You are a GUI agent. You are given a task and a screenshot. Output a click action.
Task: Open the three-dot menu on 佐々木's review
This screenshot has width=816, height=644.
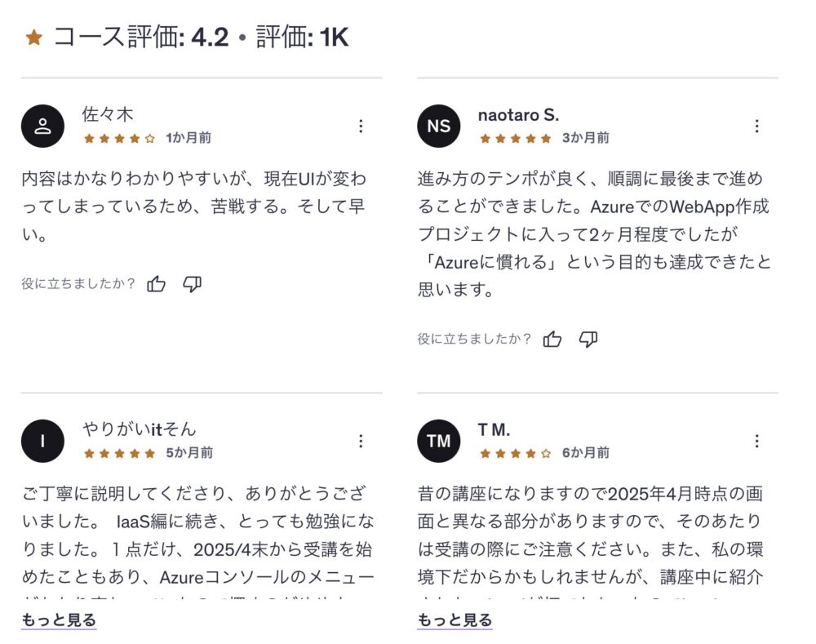(361, 126)
